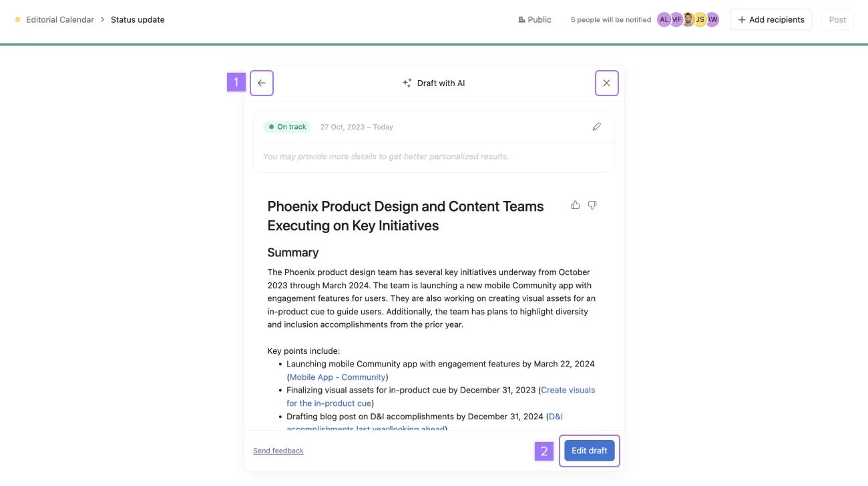This screenshot has height=486, width=868.
Task: Open the Mobile App - Community link
Action: click(x=337, y=377)
